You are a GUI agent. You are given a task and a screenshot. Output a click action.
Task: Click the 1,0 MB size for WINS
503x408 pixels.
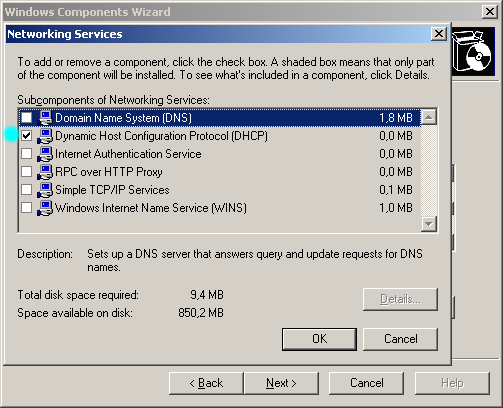[x=396, y=208]
